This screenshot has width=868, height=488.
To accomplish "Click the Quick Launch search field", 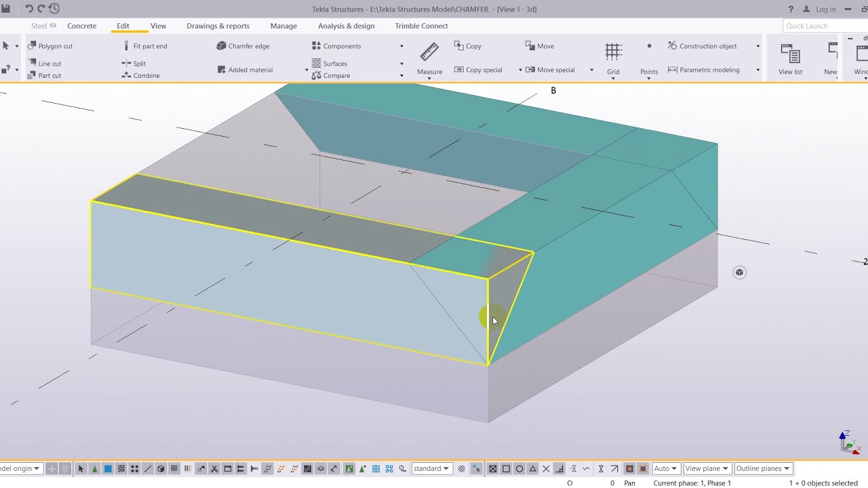I will [x=825, y=26].
